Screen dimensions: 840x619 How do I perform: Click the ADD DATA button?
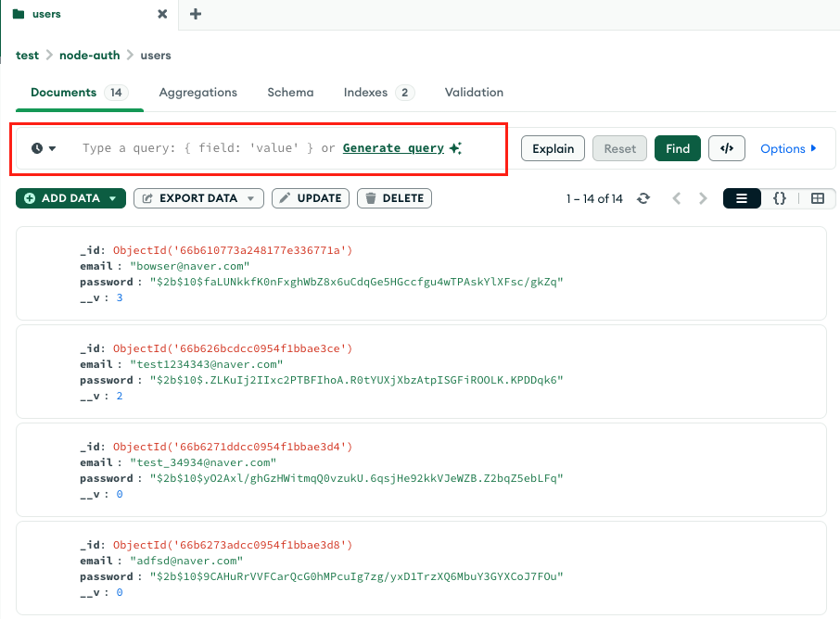coord(70,198)
